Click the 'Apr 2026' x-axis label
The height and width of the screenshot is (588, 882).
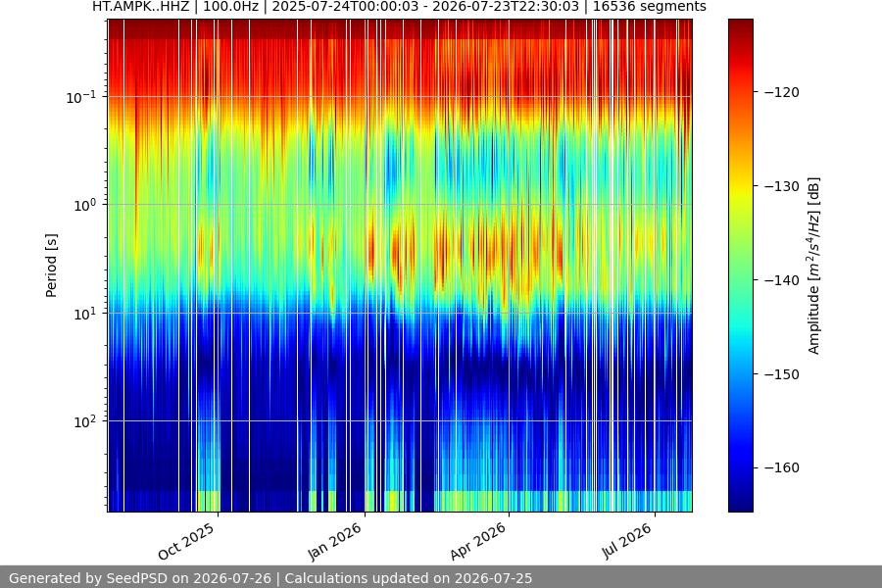point(478,541)
